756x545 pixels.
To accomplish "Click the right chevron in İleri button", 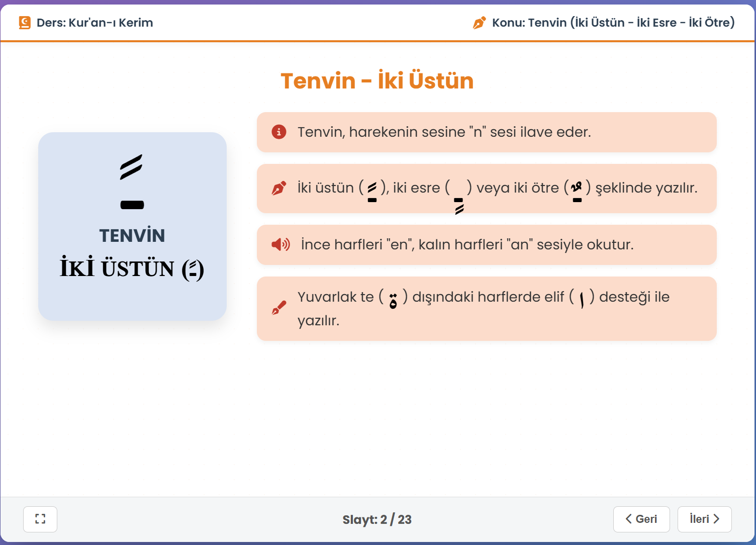I will 716,519.
